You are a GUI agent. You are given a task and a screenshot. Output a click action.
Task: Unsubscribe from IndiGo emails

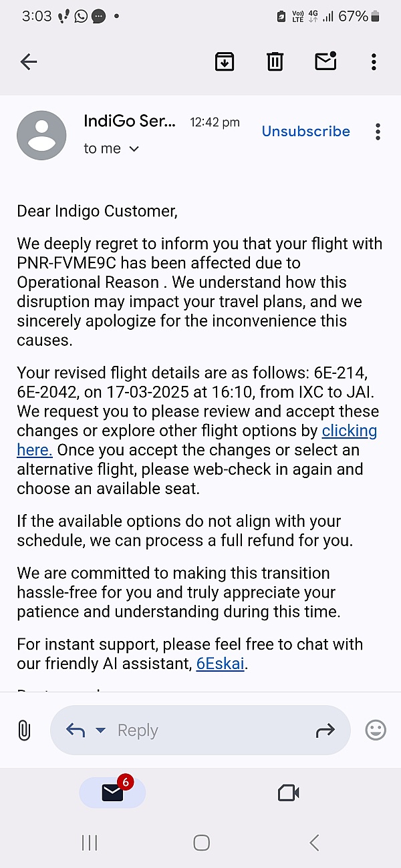[x=305, y=132]
